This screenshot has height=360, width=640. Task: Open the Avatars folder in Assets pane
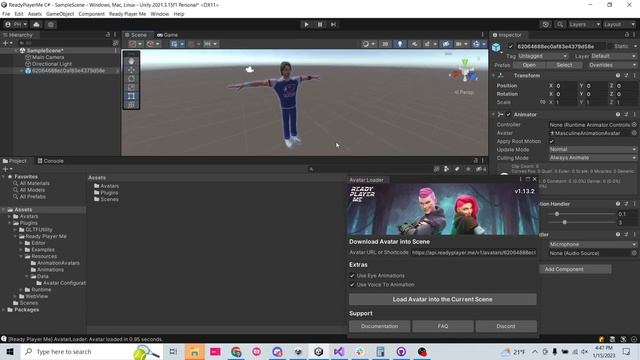106,186
